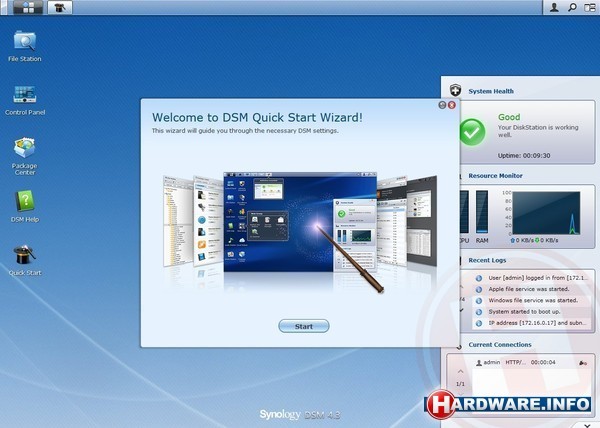
Task: Open the Control Panel desktop icon
Action: point(25,100)
